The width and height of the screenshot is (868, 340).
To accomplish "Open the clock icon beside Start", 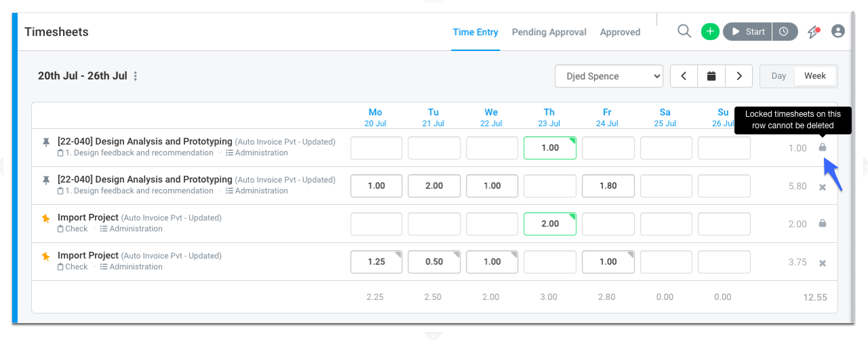I will (784, 31).
